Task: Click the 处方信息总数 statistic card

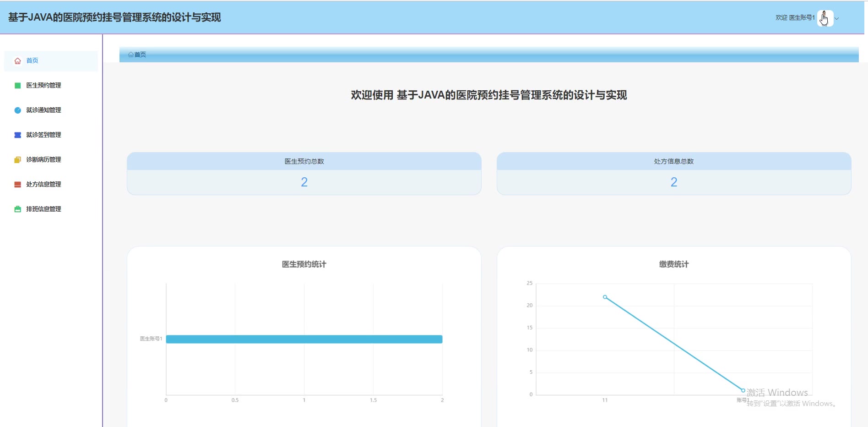Action: (x=673, y=174)
